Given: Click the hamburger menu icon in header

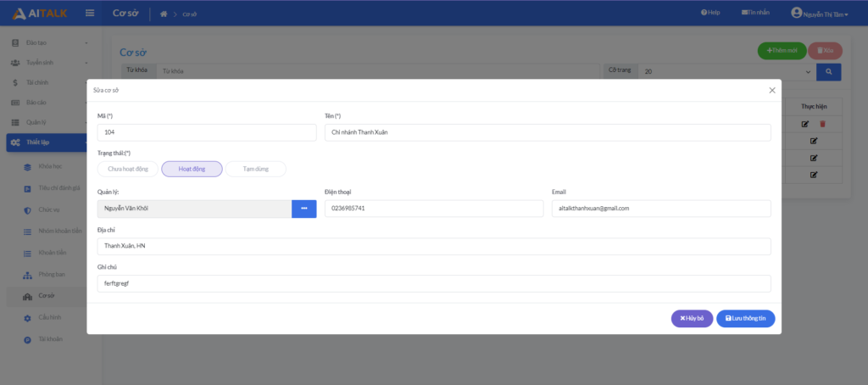Looking at the screenshot, I should point(90,13).
